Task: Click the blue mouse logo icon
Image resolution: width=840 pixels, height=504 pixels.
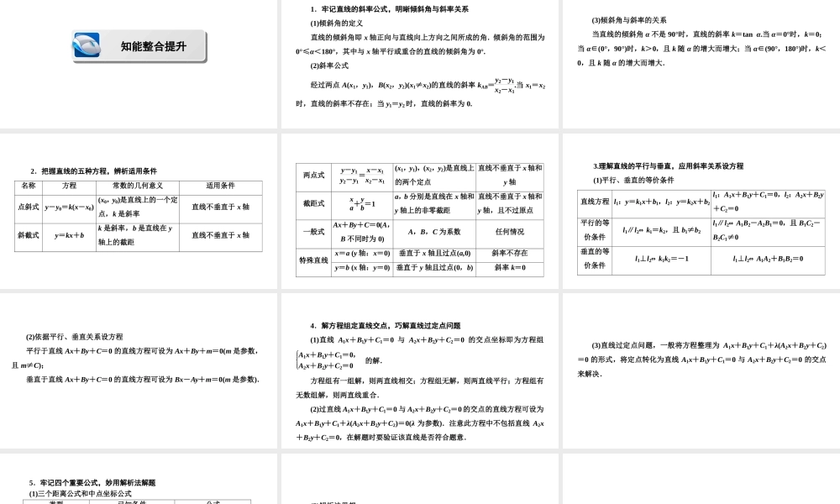Action: [x=87, y=45]
